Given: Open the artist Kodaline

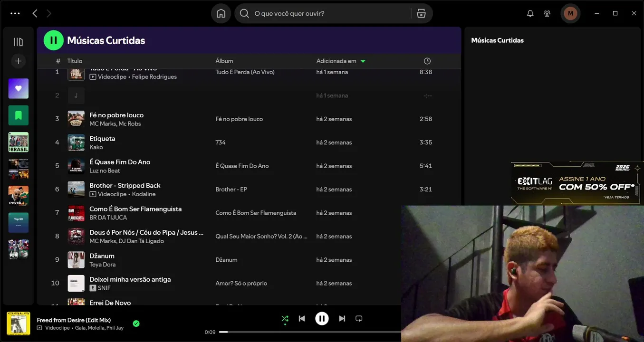Looking at the screenshot, I should coord(144,194).
